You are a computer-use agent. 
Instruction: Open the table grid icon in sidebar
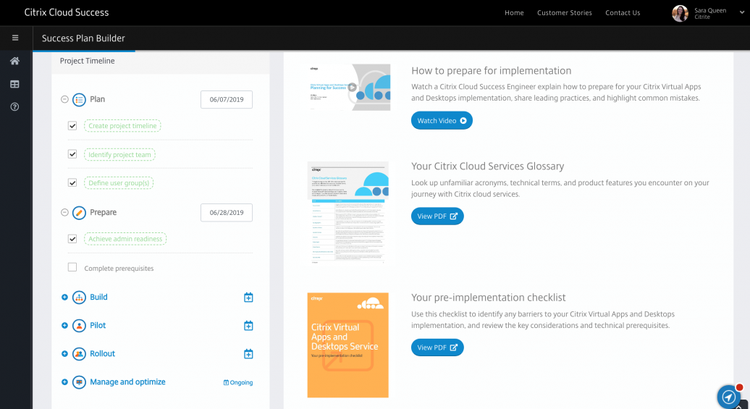click(15, 84)
